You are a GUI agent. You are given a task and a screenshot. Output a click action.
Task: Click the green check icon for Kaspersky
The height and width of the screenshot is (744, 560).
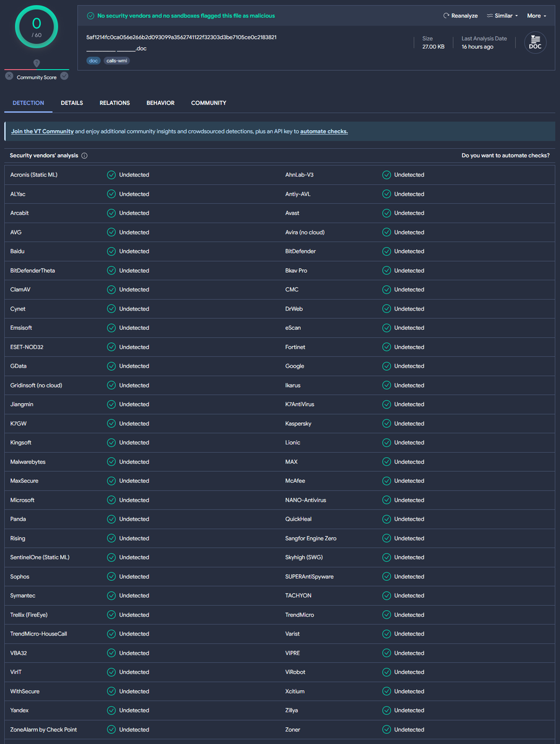pyautogui.click(x=386, y=423)
